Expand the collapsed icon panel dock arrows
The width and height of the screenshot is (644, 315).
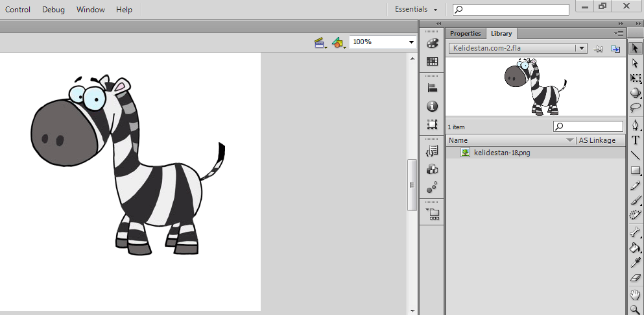click(438, 23)
